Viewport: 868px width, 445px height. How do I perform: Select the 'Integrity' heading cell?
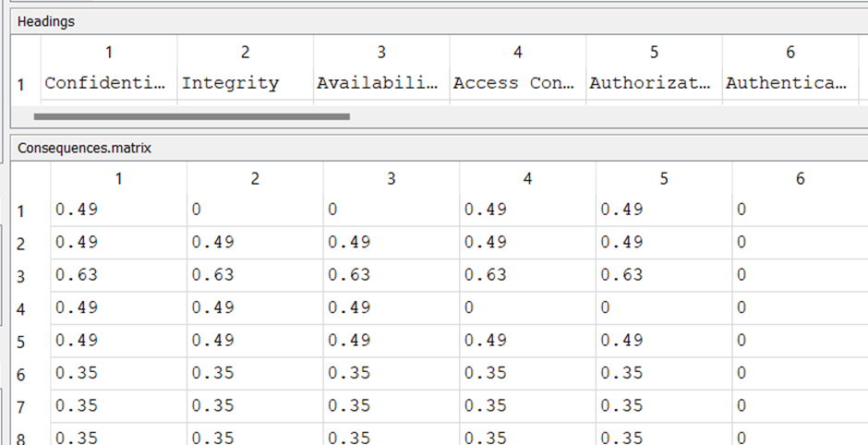[x=246, y=84]
